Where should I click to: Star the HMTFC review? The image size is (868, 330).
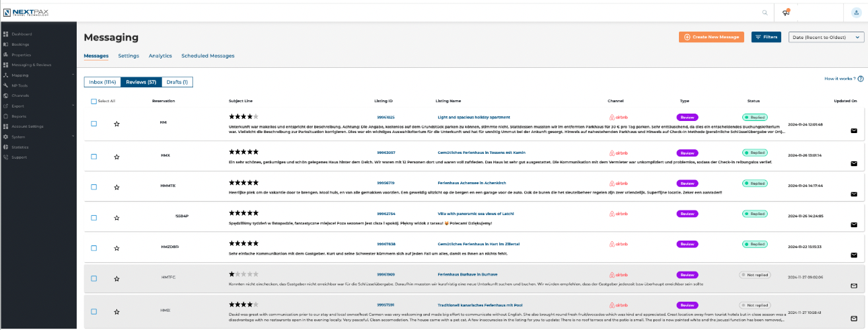116,278
